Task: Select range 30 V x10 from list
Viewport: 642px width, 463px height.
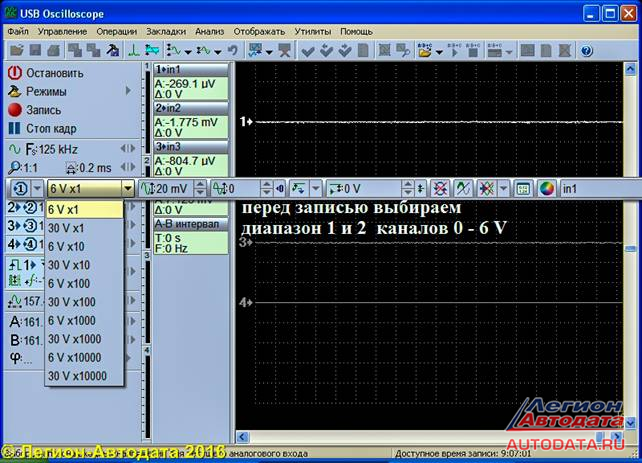Action: pyautogui.click(x=84, y=265)
